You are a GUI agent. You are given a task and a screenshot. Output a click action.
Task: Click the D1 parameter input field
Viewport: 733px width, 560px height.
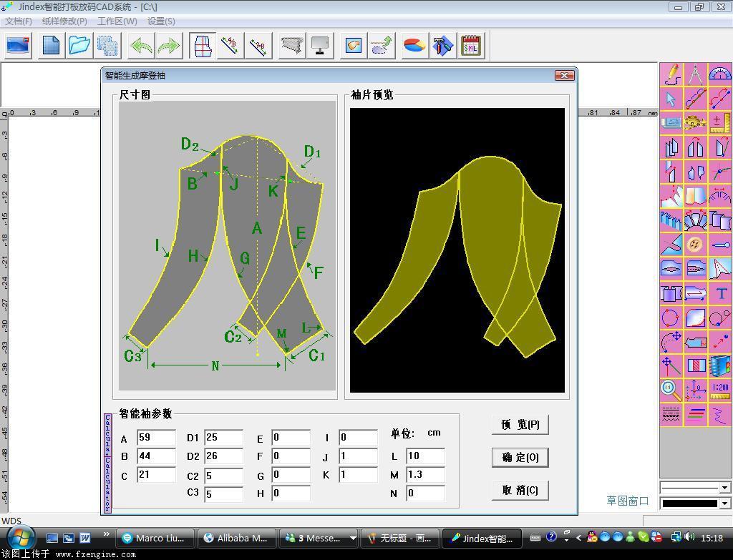(x=223, y=437)
